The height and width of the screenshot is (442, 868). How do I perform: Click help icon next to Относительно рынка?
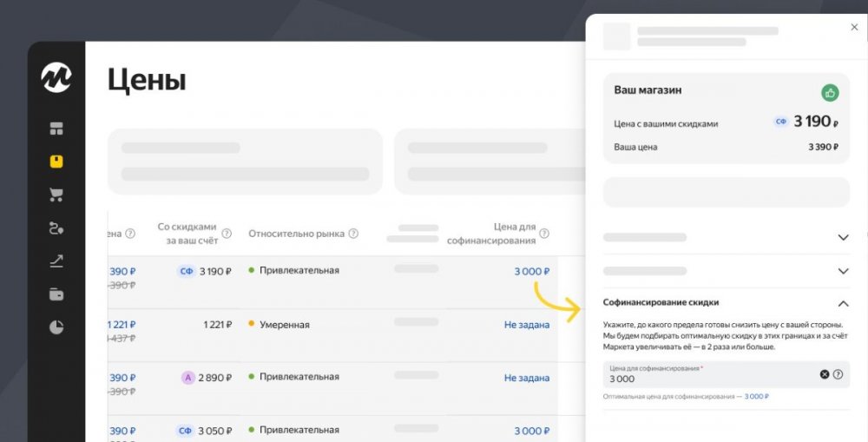coord(353,234)
